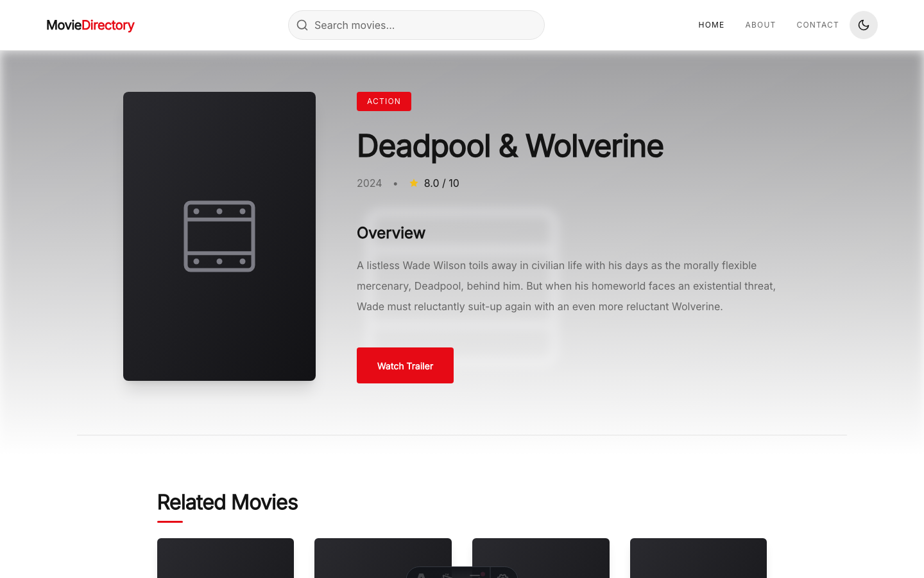Image resolution: width=924 pixels, height=578 pixels.
Task: Click the 2024 release year text
Action: [x=369, y=183]
